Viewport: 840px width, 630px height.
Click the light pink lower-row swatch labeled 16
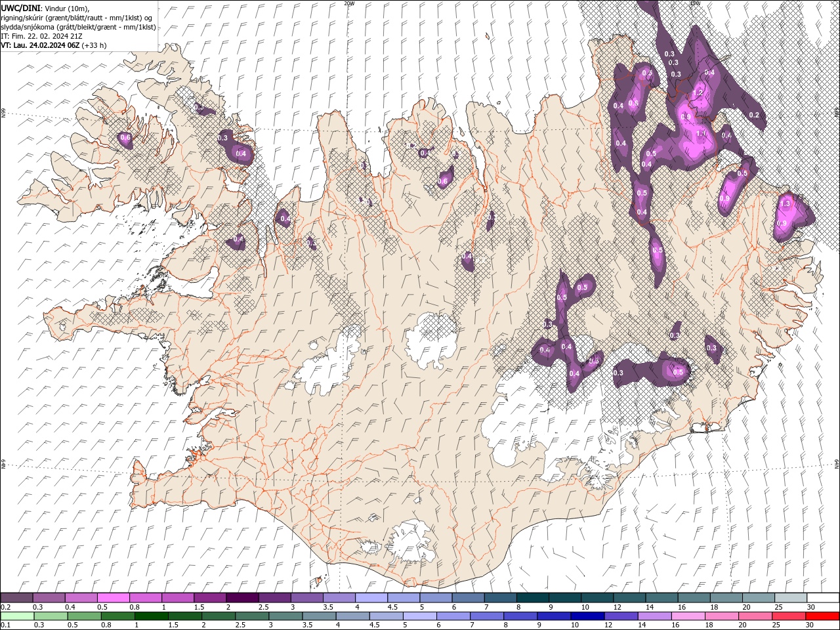688,616
